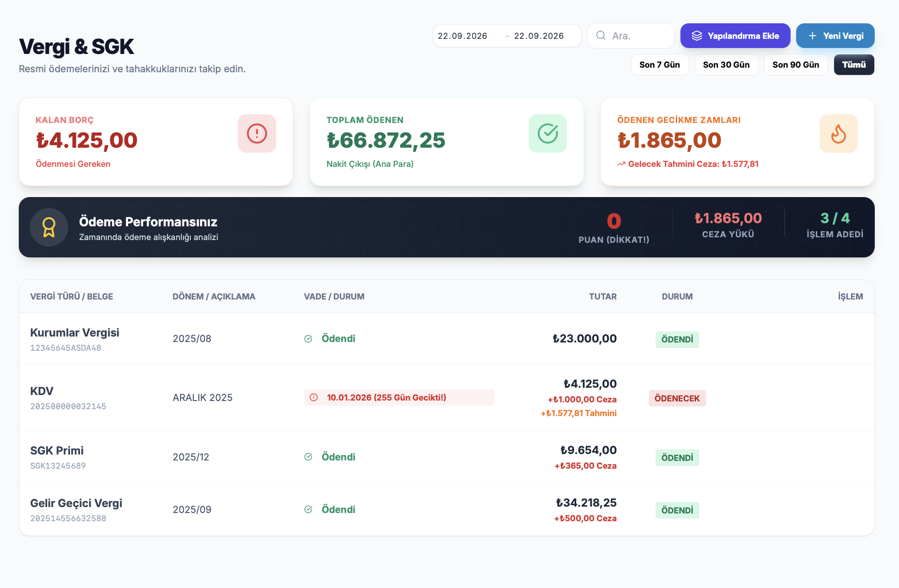Click document number SGK13245689

pos(58,466)
